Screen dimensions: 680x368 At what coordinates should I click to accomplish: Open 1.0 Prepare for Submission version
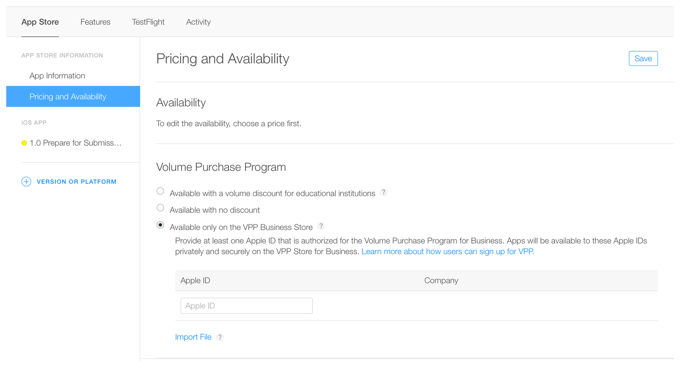pos(75,143)
